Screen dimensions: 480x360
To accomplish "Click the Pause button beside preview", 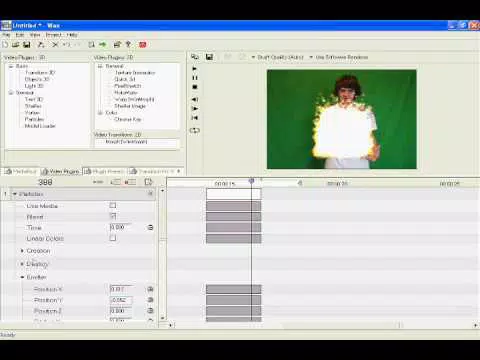I will (x=195, y=78).
